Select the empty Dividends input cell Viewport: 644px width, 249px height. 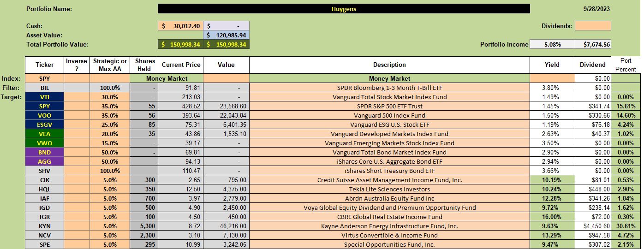[593, 26]
